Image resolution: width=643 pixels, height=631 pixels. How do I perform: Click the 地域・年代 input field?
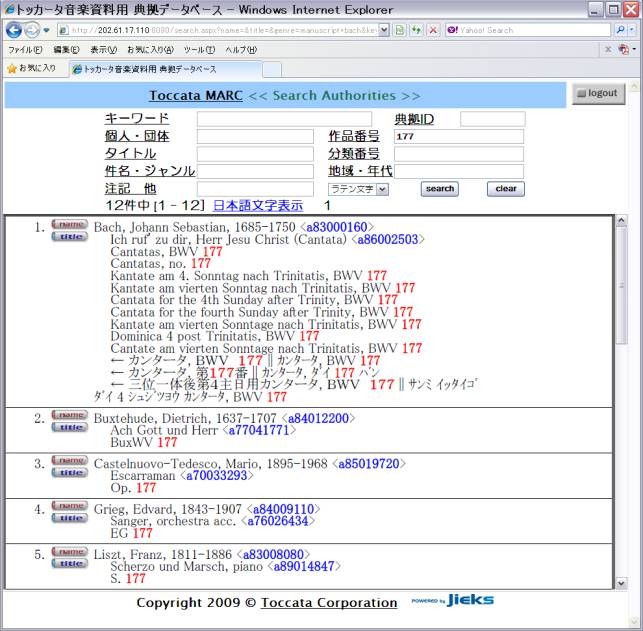click(459, 171)
